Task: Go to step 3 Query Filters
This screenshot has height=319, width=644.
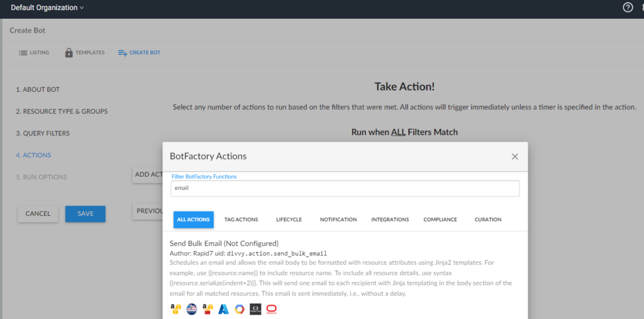Action: tap(43, 134)
